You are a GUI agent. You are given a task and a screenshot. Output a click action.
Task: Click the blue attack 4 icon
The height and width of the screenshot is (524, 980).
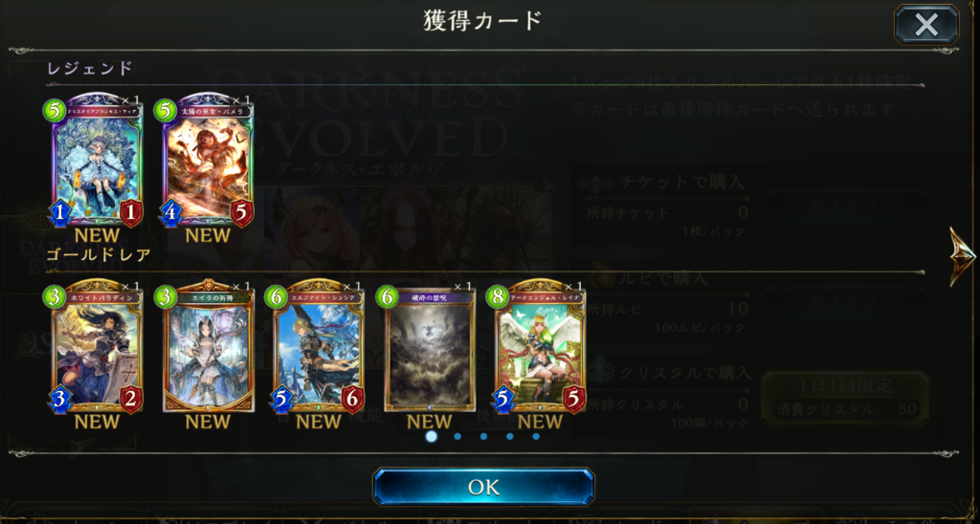click(170, 213)
